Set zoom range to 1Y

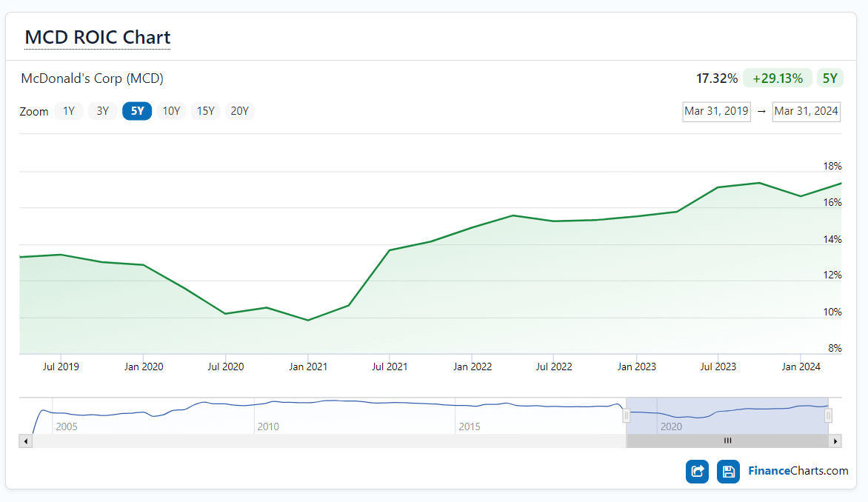click(x=68, y=111)
